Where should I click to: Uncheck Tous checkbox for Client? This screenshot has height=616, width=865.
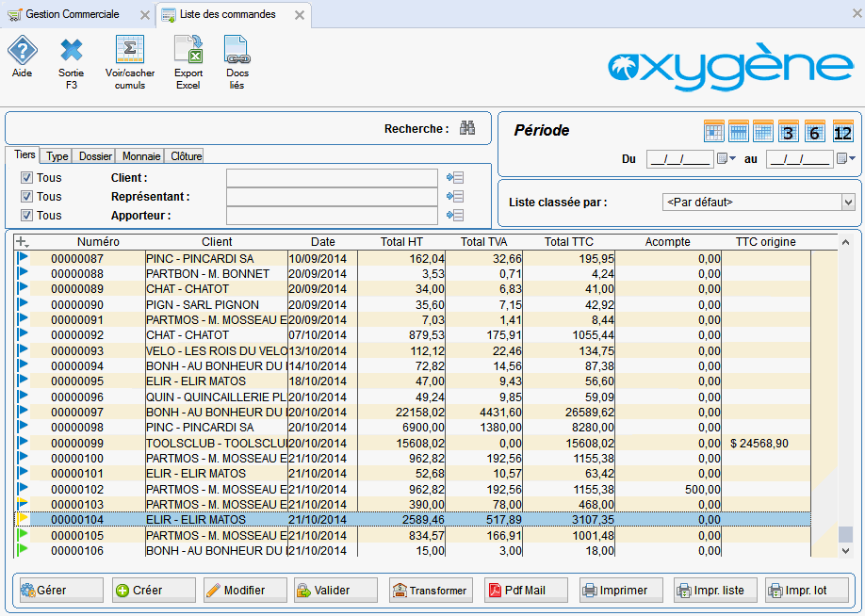click(x=26, y=178)
